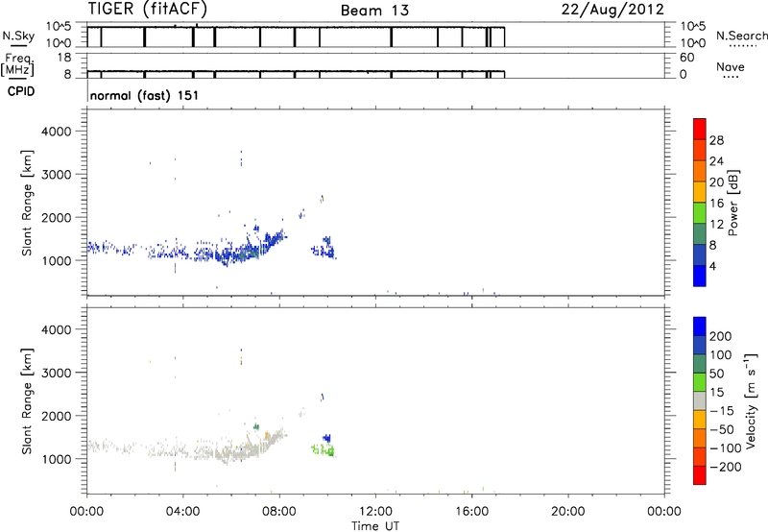Pick the red bottom segment of Velocity colorbar
The height and width of the screenshot is (532, 768).
tap(700, 475)
